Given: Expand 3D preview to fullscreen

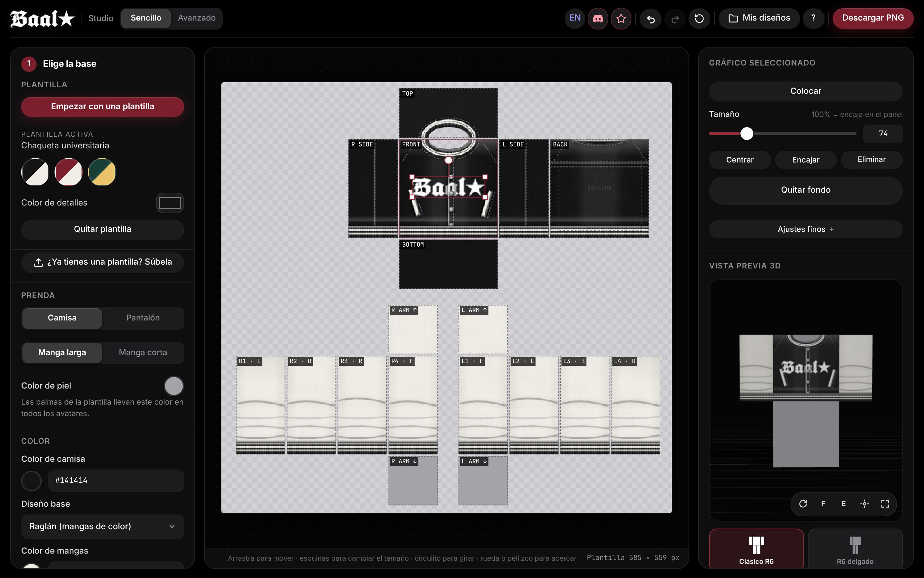Looking at the screenshot, I should 885,504.
